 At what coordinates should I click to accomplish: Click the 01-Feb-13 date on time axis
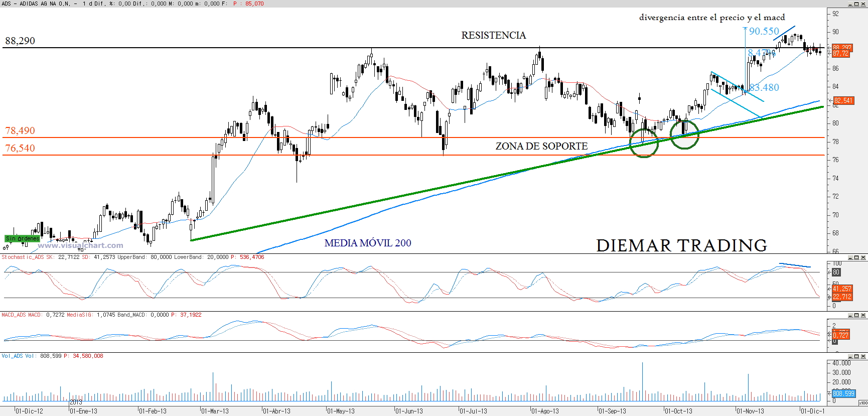pyautogui.click(x=153, y=411)
